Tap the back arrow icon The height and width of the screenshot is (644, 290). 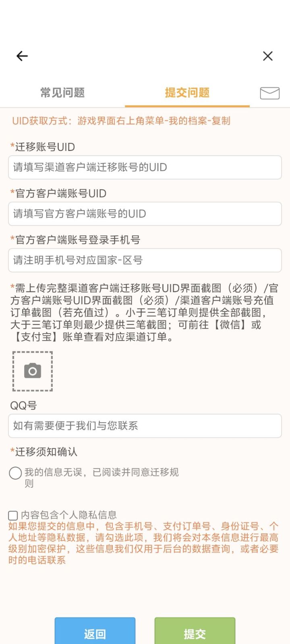tap(22, 56)
